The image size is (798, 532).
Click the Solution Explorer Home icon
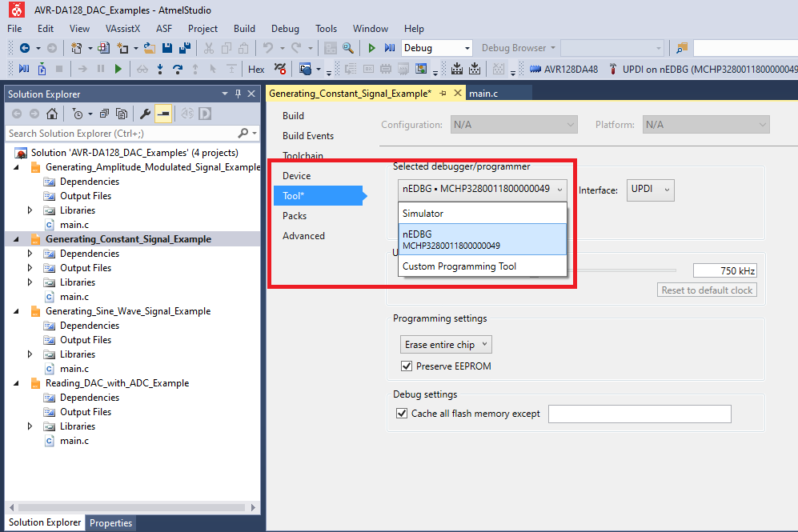click(52, 114)
